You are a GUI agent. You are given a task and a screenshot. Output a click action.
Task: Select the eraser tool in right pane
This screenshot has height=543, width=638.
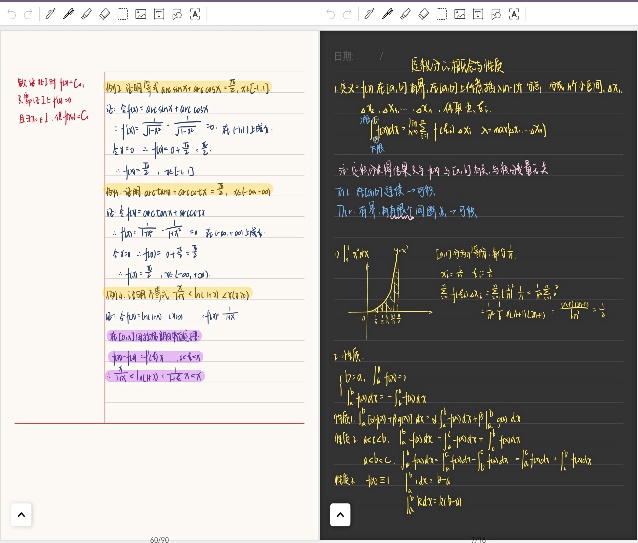[423, 14]
